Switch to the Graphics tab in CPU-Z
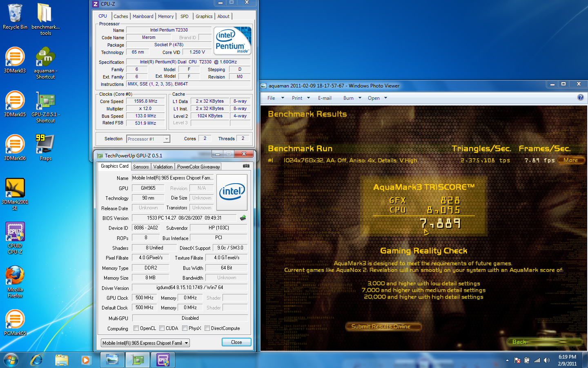 (204, 16)
